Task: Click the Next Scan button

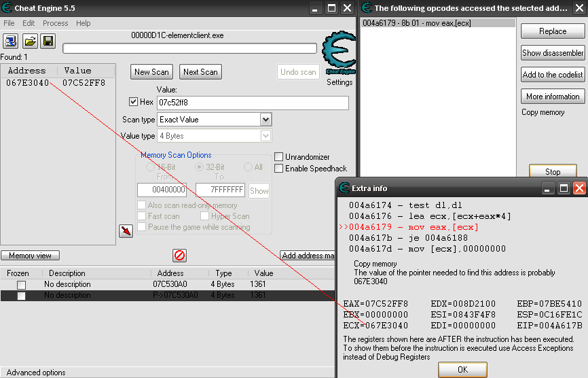Action: click(x=200, y=72)
